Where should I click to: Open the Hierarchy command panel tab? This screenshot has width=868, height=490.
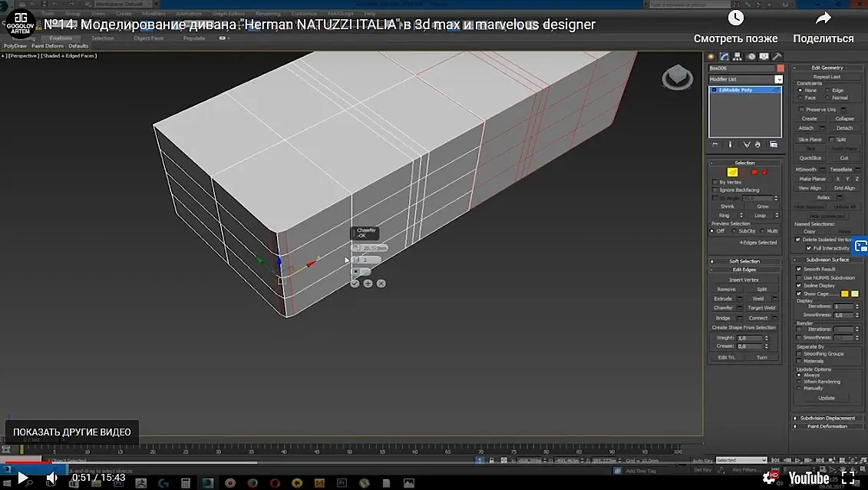(737, 56)
